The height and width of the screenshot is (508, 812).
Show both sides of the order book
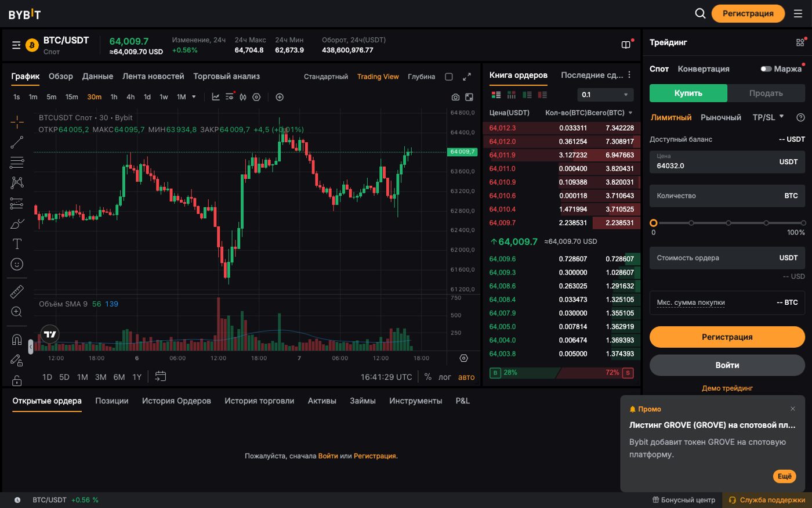[496, 95]
